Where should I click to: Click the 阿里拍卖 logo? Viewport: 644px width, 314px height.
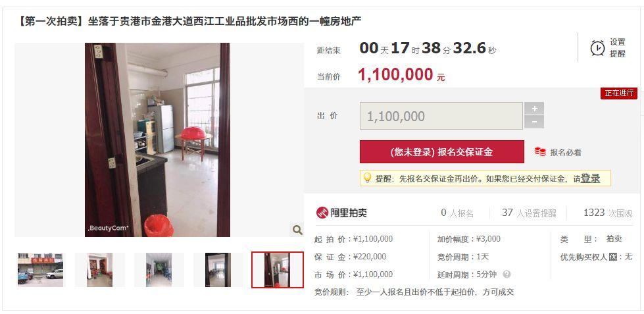tap(341, 213)
